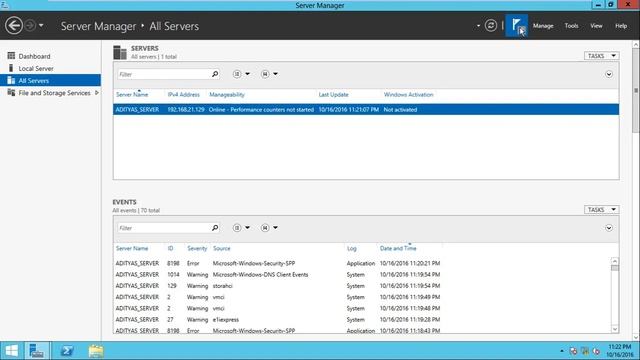Open Servers section TASKS dropdown
Viewport: 640px width, 360px height.
point(601,56)
